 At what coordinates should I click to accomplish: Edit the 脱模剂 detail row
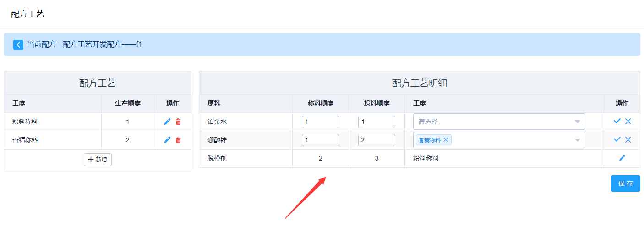coord(622,158)
